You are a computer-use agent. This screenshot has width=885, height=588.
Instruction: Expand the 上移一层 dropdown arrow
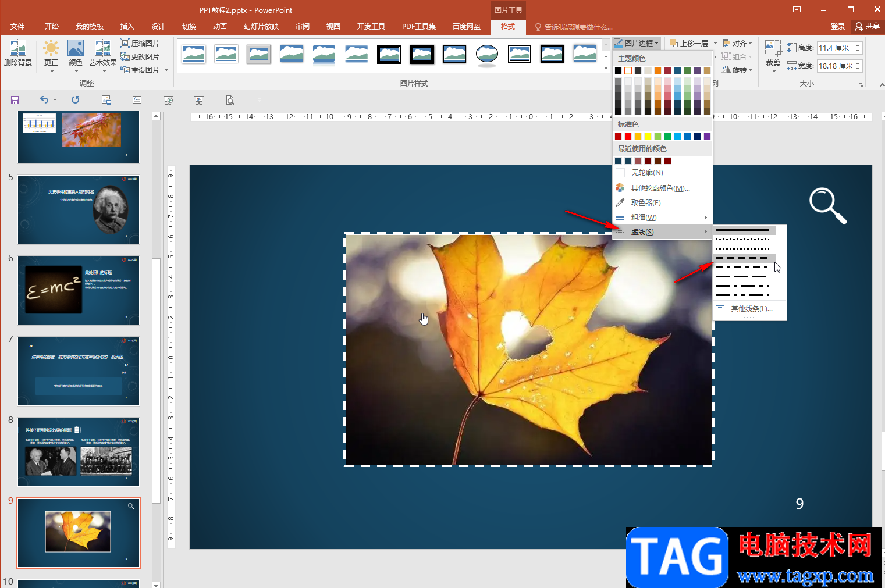pyautogui.click(x=715, y=43)
